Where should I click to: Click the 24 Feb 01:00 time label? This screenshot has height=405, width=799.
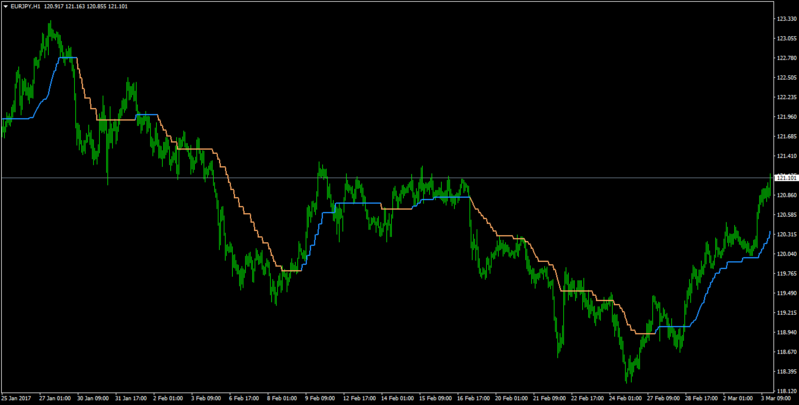(624, 398)
